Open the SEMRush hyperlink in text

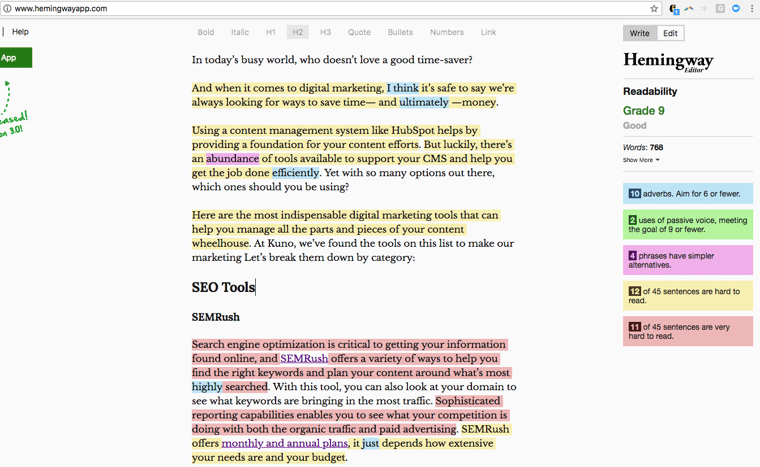pos(303,359)
